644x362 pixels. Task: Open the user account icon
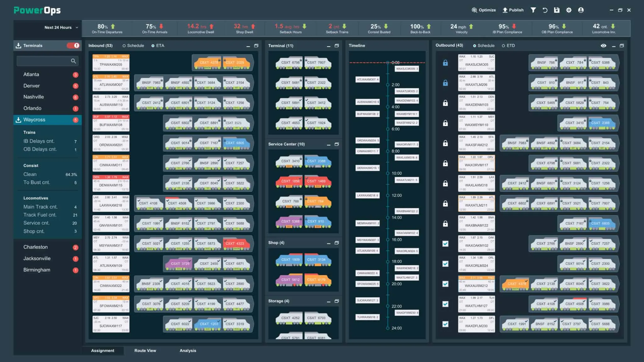(x=581, y=10)
